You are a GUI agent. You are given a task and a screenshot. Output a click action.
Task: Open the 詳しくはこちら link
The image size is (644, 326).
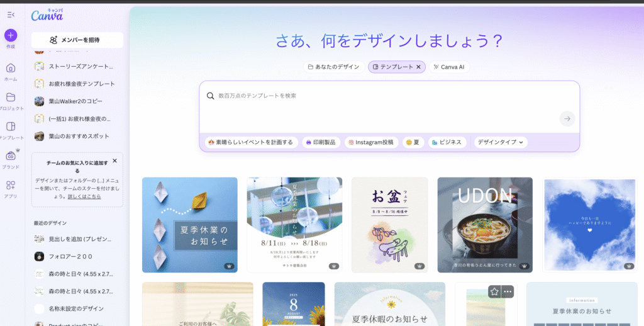click(84, 196)
